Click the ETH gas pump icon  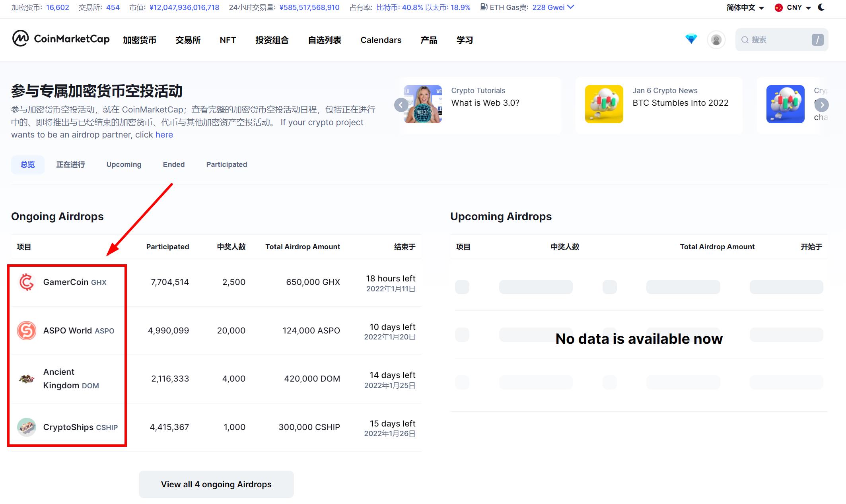pyautogui.click(x=484, y=7)
